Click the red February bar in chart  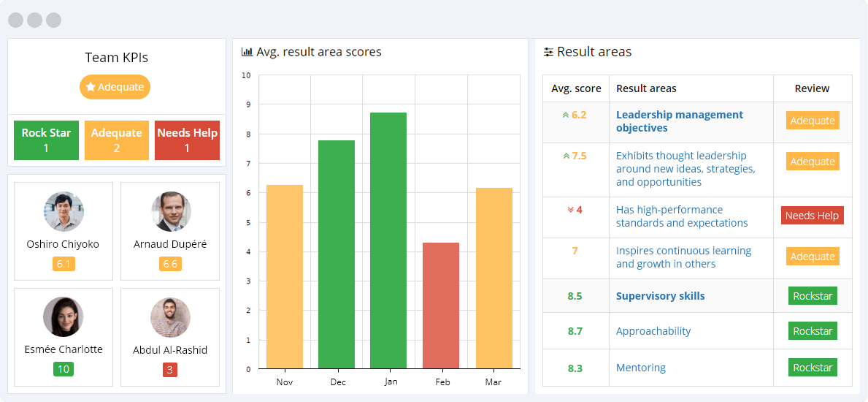441,306
